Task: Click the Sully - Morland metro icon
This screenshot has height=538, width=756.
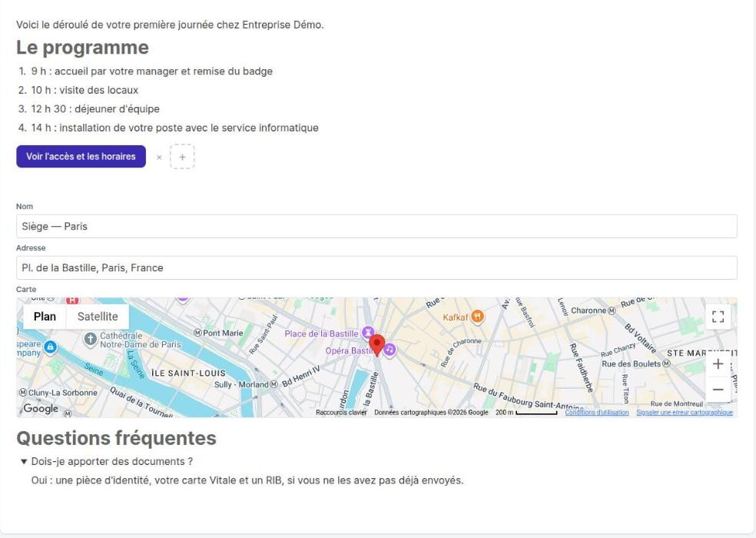Action: pos(274,384)
